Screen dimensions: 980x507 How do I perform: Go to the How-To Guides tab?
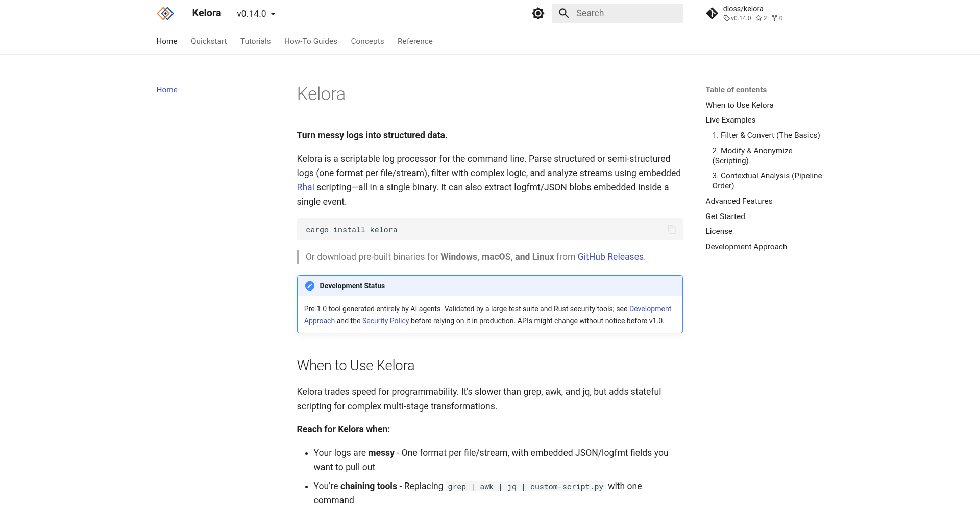[311, 41]
